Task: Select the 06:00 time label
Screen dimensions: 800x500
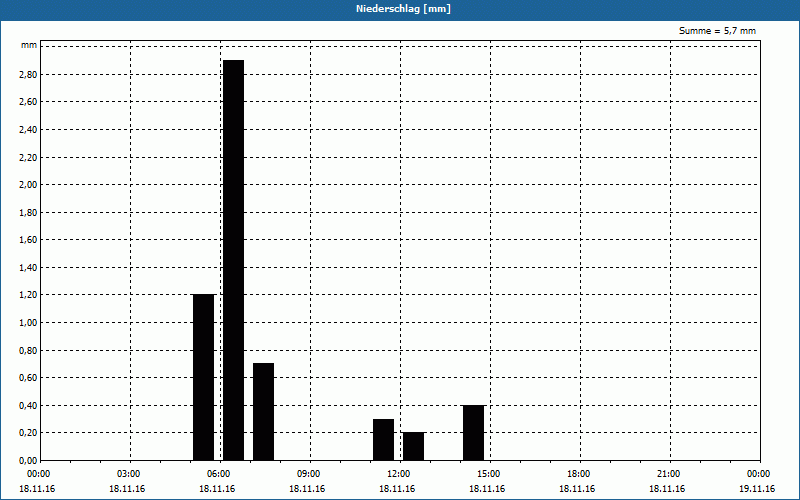Action: point(220,474)
